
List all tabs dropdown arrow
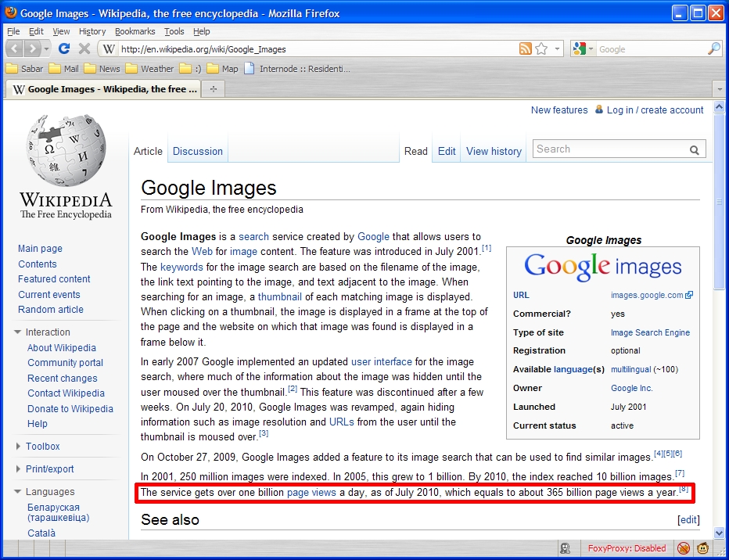[x=720, y=88]
